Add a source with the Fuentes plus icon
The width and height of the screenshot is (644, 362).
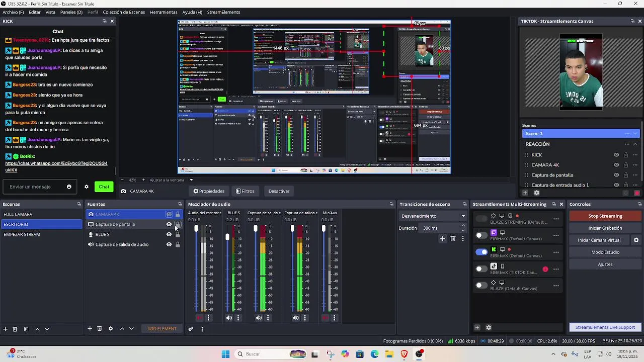pyautogui.click(x=90, y=328)
